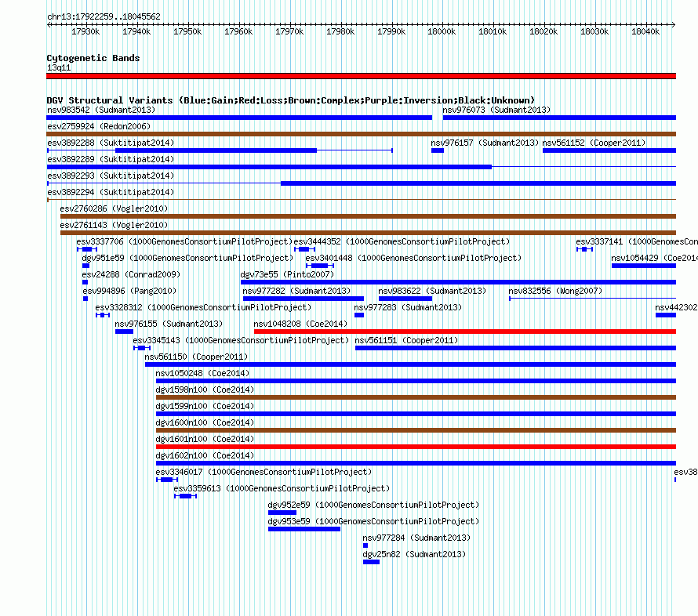The width and height of the screenshot is (698, 616).
Task: Click the 18000k ruler position
Action: 442,31
